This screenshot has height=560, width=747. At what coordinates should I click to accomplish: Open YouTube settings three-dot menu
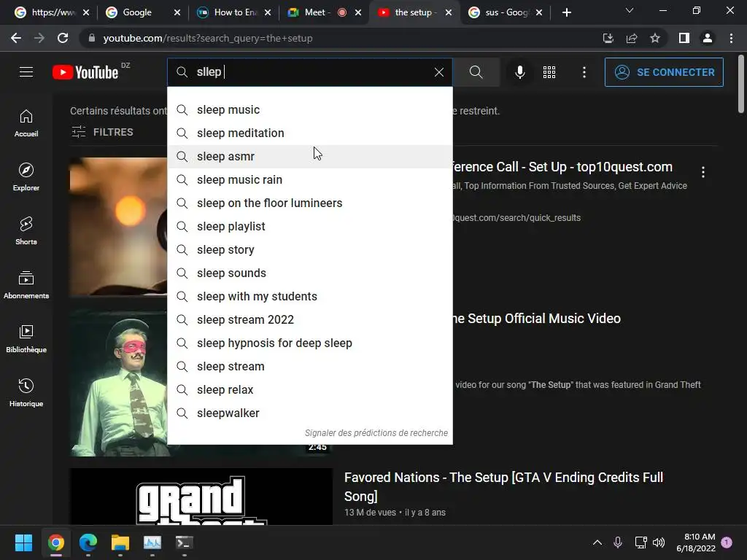click(584, 72)
